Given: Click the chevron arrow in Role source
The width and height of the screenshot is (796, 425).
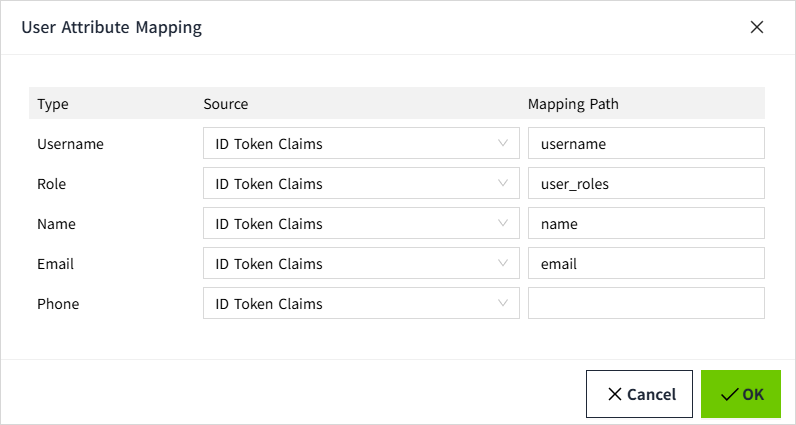Looking at the screenshot, I should pos(503,183).
